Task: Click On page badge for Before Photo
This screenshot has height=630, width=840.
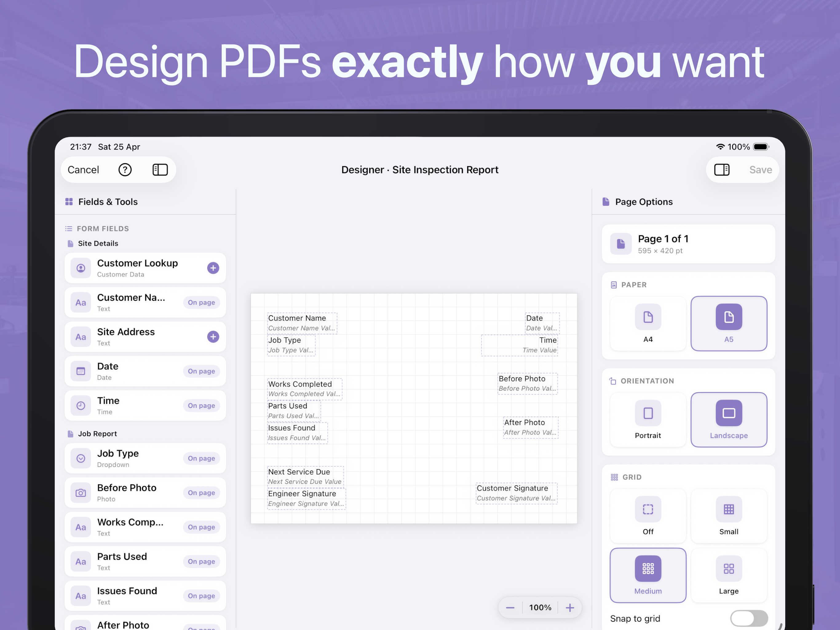Action: coord(201,493)
